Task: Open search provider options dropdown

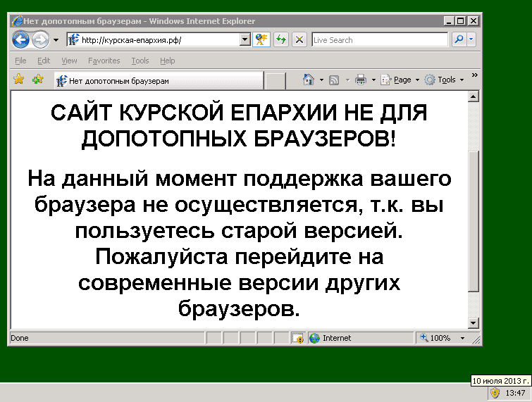Action: pos(471,39)
